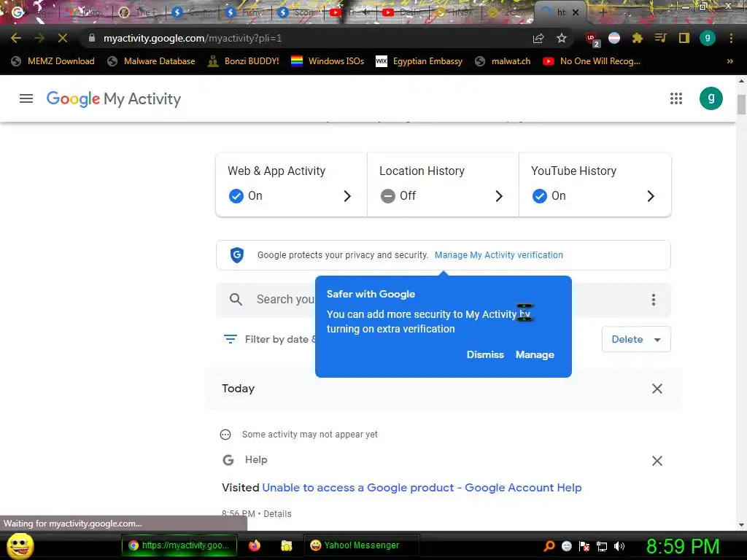Stop loading the page
Viewport: 747px width, 560px height.
63,38
